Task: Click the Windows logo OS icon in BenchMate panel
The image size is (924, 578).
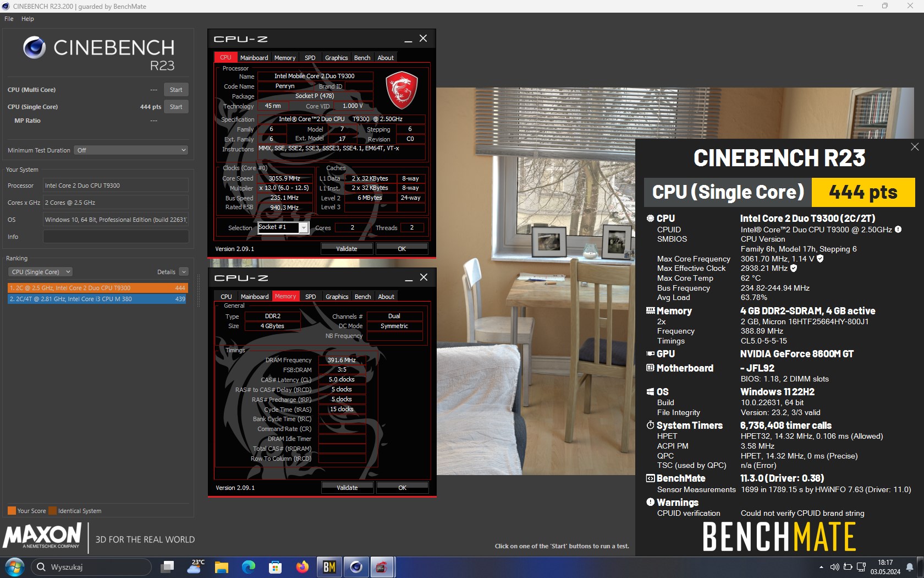Action: [650, 392]
